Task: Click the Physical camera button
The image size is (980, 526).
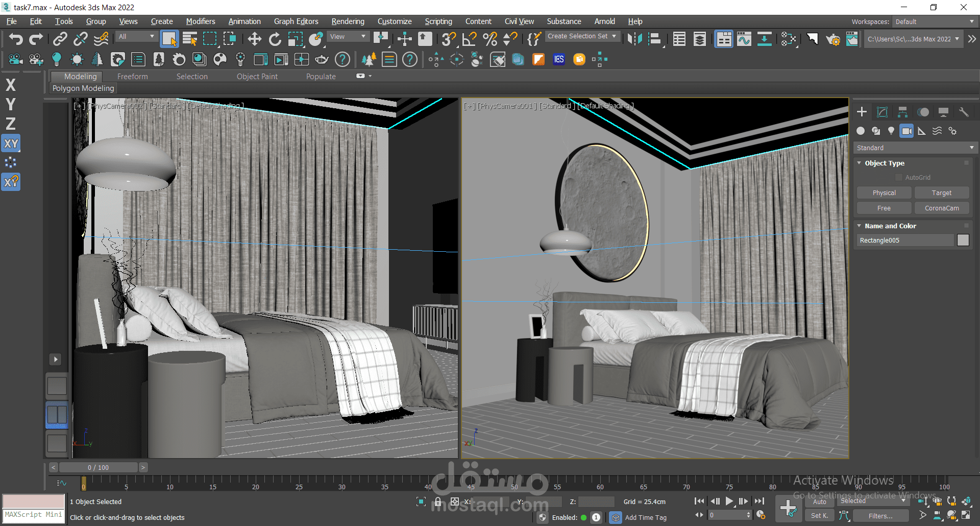Action: click(x=884, y=193)
